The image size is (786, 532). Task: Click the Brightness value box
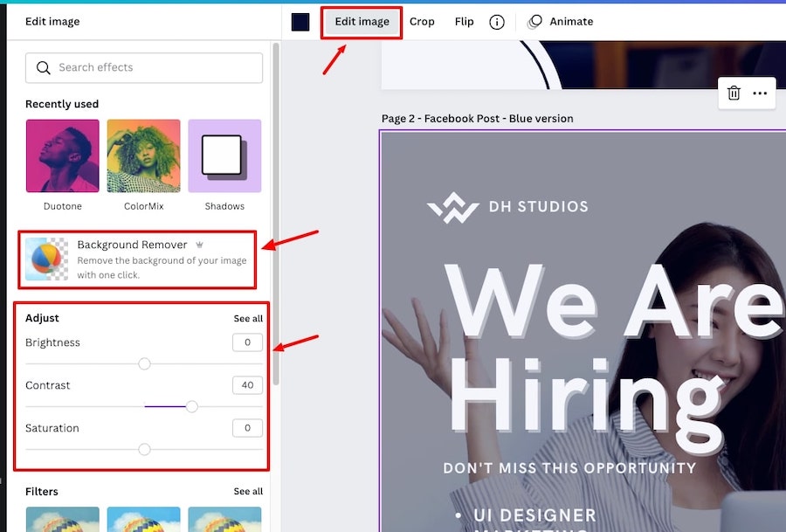[248, 342]
